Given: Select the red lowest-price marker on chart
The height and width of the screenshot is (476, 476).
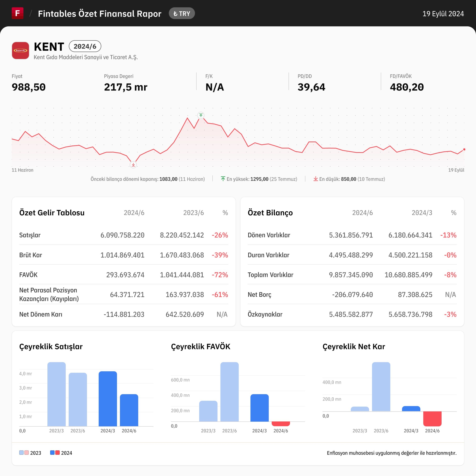Looking at the screenshot, I should [133, 165].
